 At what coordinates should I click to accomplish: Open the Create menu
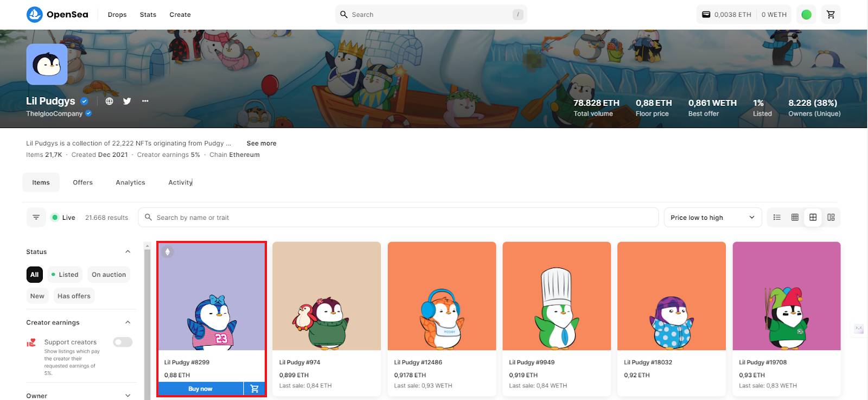click(x=180, y=15)
